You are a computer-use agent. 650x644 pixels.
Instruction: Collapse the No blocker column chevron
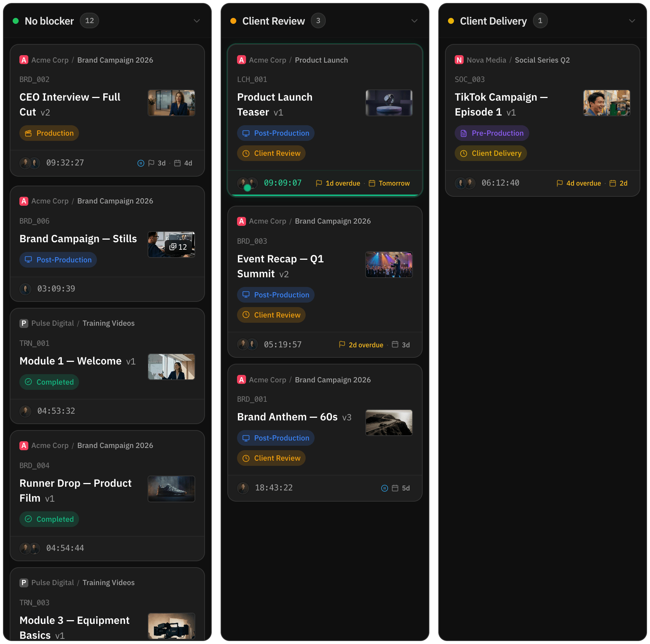click(197, 21)
